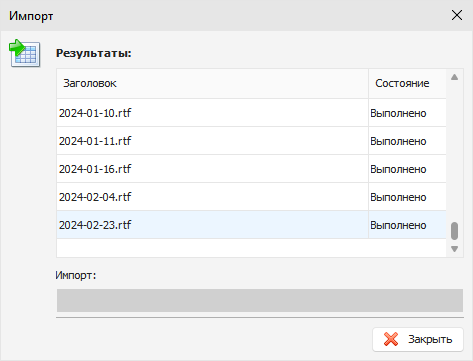Select the 2024-01-11.rtf row
Viewport: 473px width, 361px height.
pyautogui.click(x=251, y=141)
